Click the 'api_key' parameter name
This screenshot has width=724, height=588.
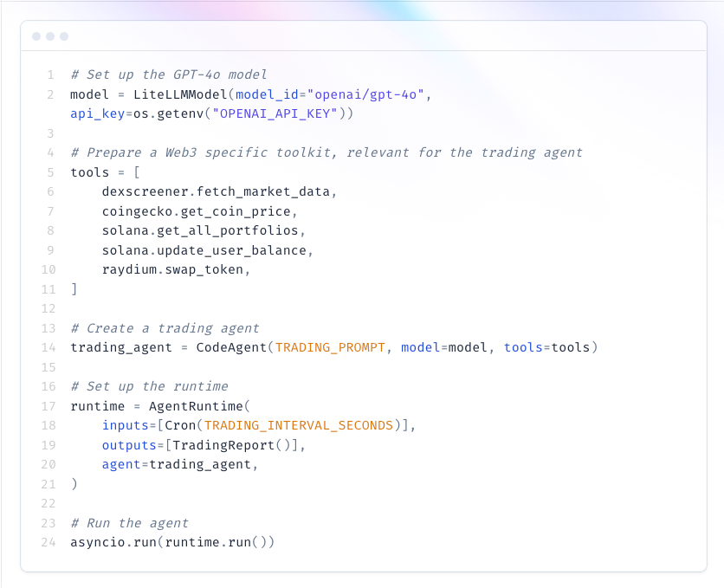click(x=97, y=113)
